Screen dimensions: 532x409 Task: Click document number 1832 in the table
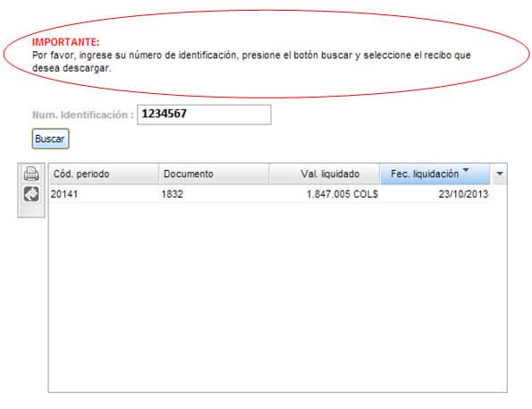pyautogui.click(x=172, y=194)
